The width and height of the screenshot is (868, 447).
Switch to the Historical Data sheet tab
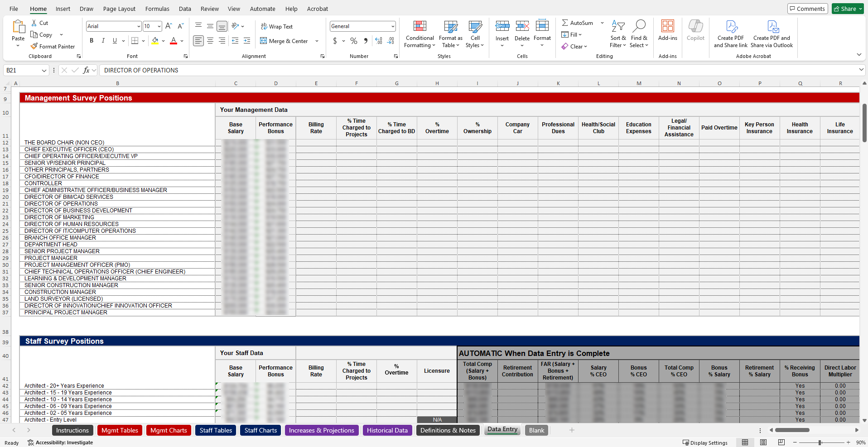point(387,430)
